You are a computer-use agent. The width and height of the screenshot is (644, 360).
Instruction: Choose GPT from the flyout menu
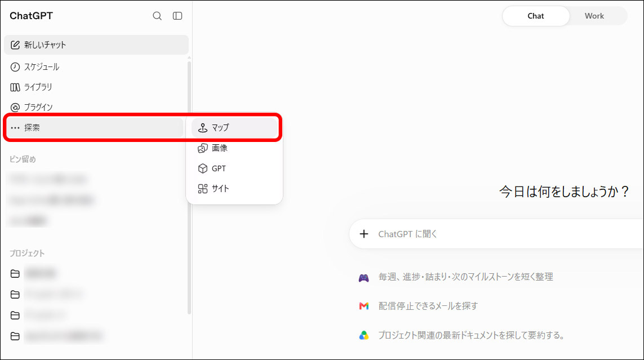click(x=234, y=168)
